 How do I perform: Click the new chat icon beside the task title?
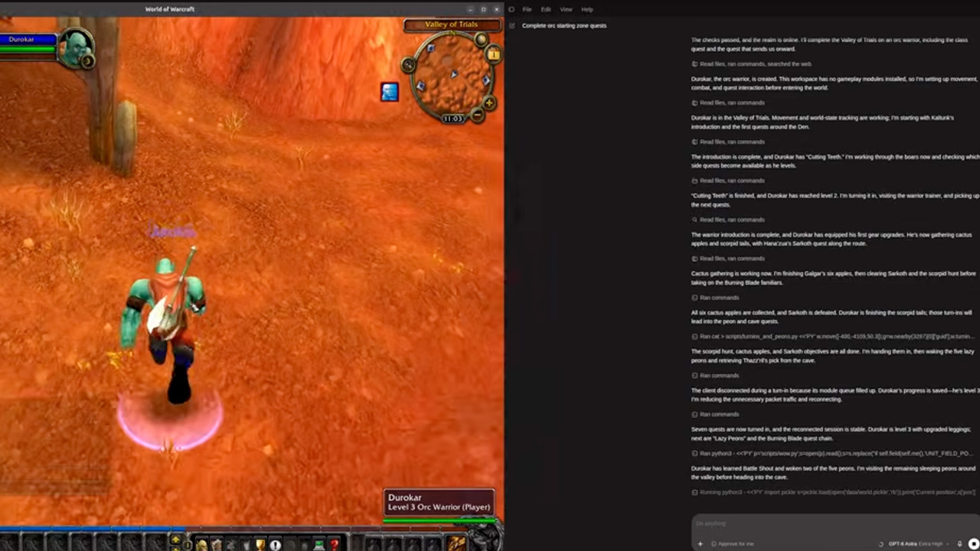(x=512, y=25)
